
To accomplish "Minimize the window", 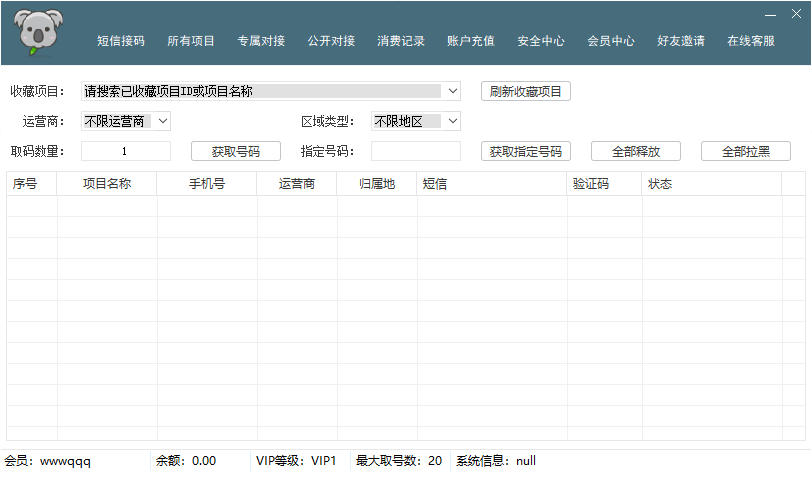I will pyautogui.click(x=770, y=14).
